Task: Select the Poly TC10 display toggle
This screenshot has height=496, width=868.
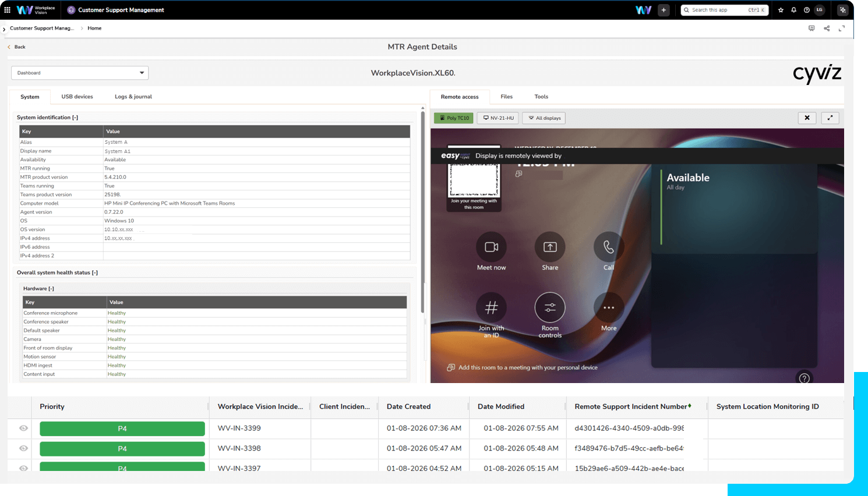Action: [x=454, y=118]
